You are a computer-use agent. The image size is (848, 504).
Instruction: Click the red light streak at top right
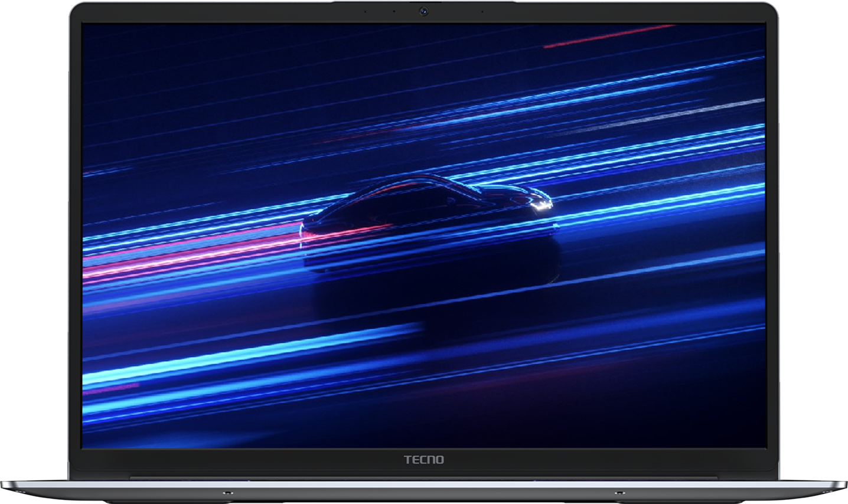point(608,36)
